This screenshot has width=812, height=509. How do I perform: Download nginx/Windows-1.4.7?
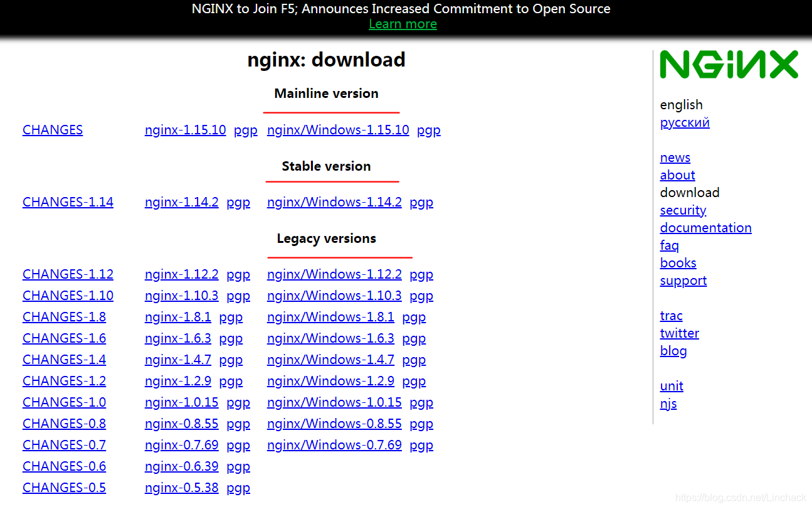click(x=330, y=360)
